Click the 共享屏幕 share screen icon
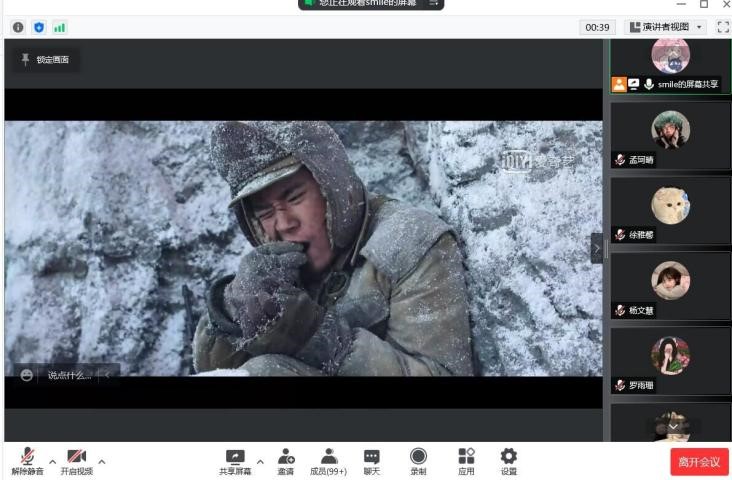The image size is (732, 480). (235, 460)
